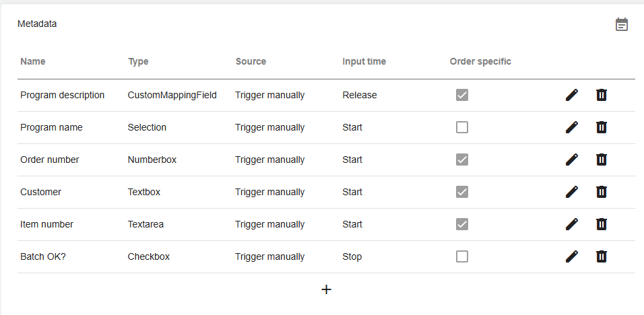Toggle Order specific for Program name
The height and width of the screenshot is (315, 644).
tap(462, 127)
